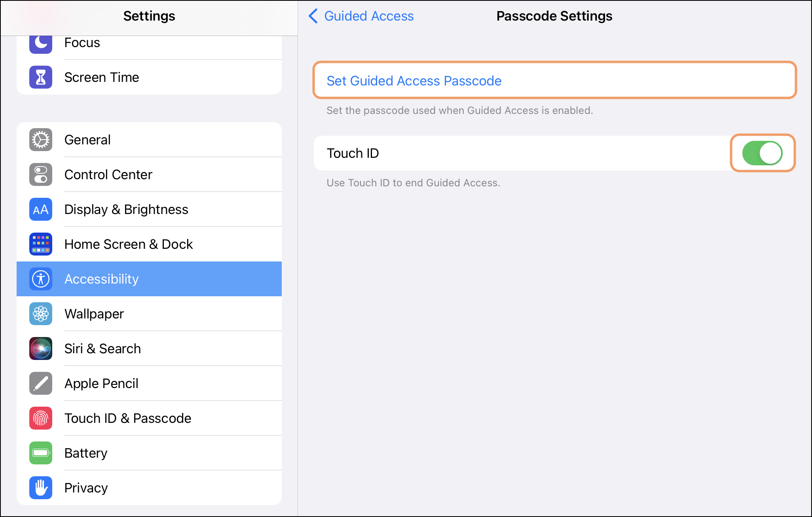Tap the Privacy hand icon
The height and width of the screenshot is (517, 812).
[41, 488]
